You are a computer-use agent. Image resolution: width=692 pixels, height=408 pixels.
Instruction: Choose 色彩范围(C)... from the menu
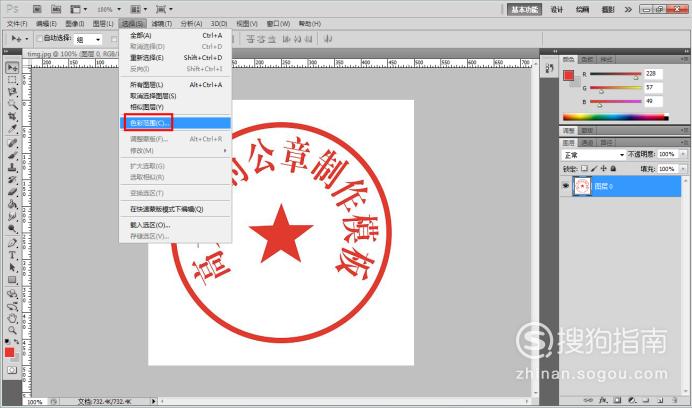pyautogui.click(x=176, y=123)
